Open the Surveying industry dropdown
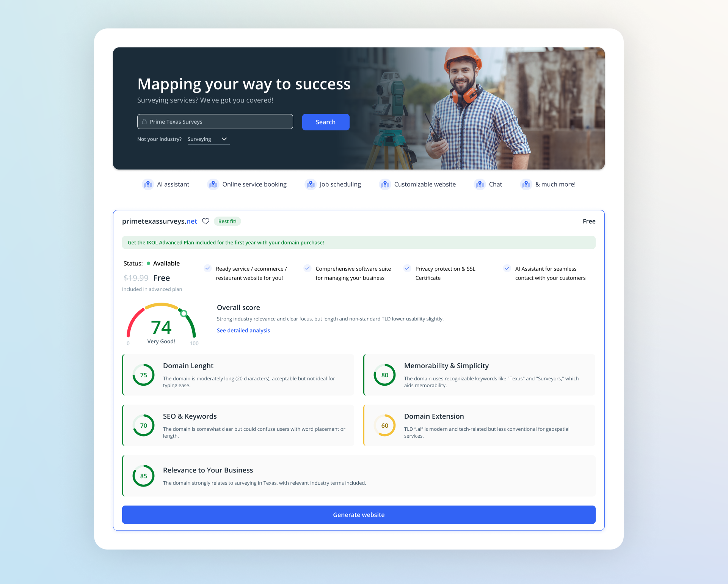The height and width of the screenshot is (584, 728). (208, 139)
